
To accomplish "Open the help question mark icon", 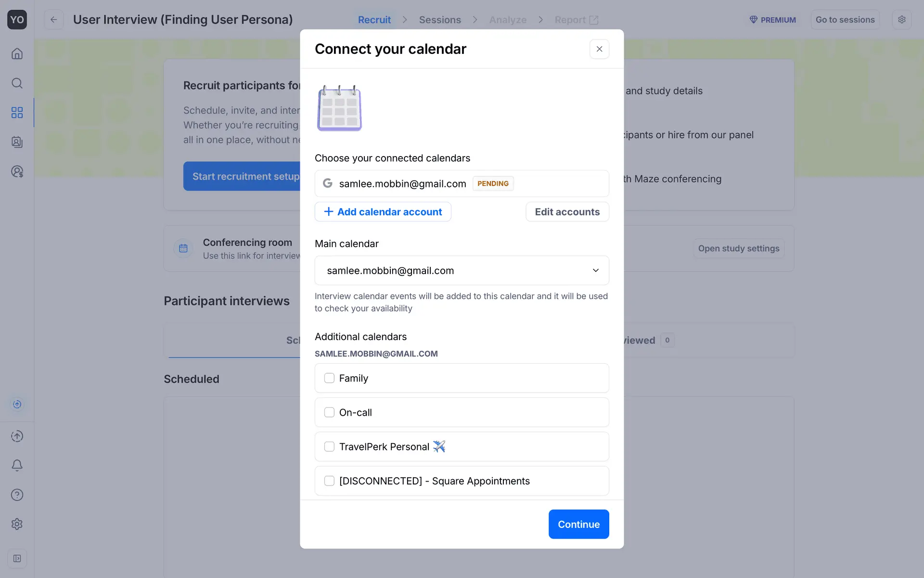I will click(17, 495).
